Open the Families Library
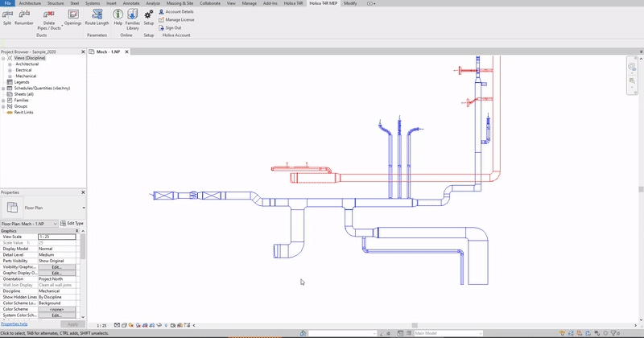This screenshot has height=338, width=644. [133, 15]
